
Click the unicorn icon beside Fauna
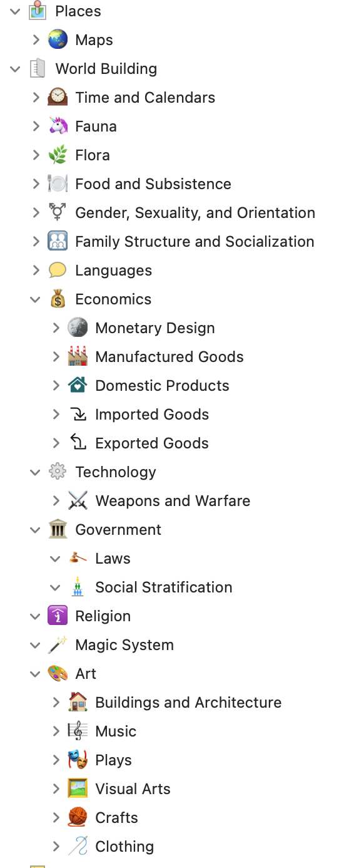click(x=58, y=127)
